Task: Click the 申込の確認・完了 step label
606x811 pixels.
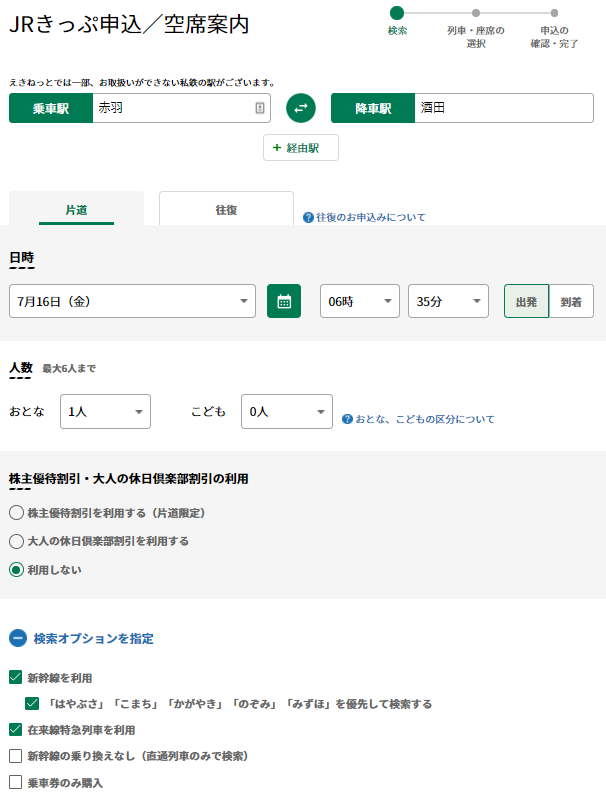Action: pos(554,37)
